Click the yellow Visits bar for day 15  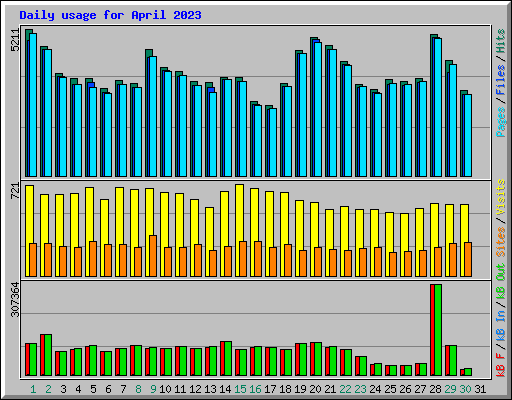click(239, 230)
